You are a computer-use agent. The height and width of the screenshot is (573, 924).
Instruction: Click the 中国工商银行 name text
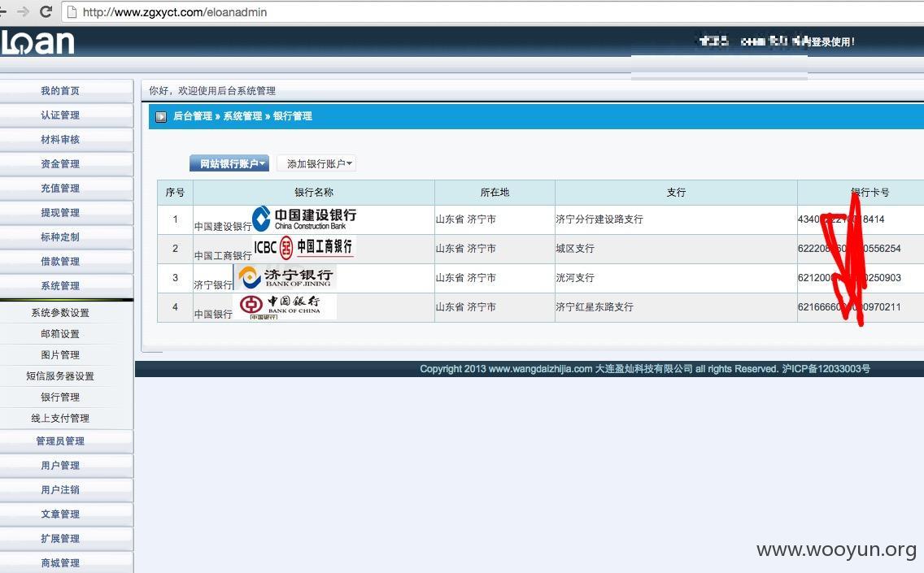pyautogui.click(x=223, y=256)
